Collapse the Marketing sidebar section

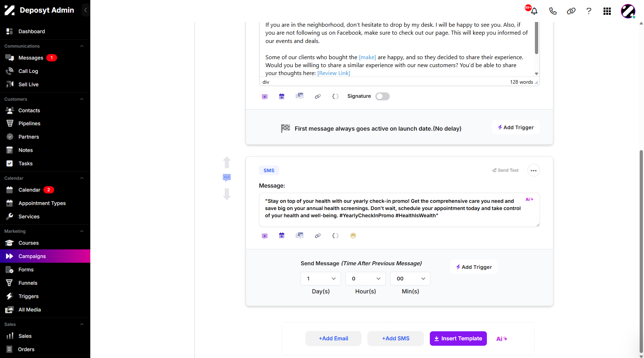(82, 231)
